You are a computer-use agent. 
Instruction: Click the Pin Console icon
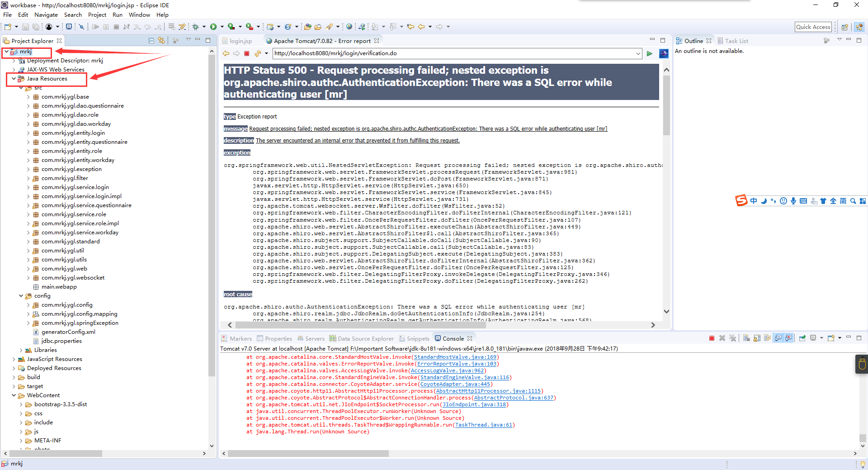[802, 338]
